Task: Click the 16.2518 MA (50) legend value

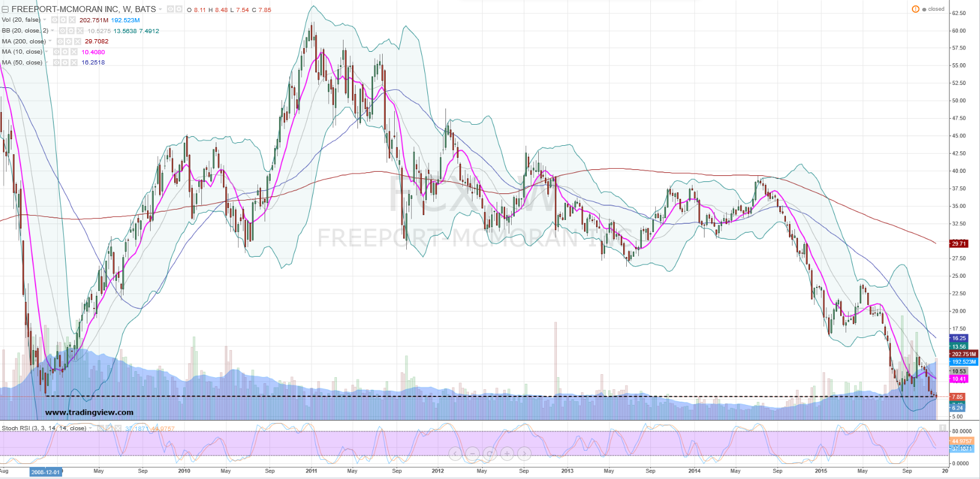Action: pos(93,63)
